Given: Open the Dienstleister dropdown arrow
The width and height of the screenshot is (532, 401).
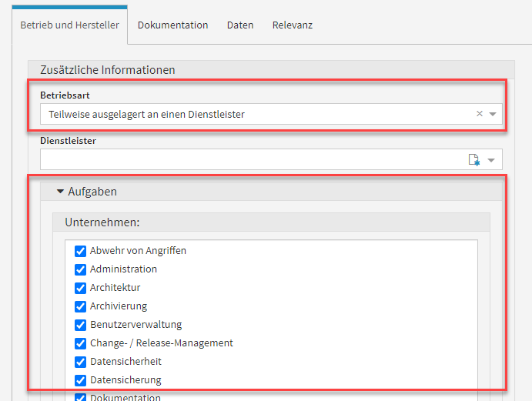Looking at the screenshot, I should coord(491,160).
